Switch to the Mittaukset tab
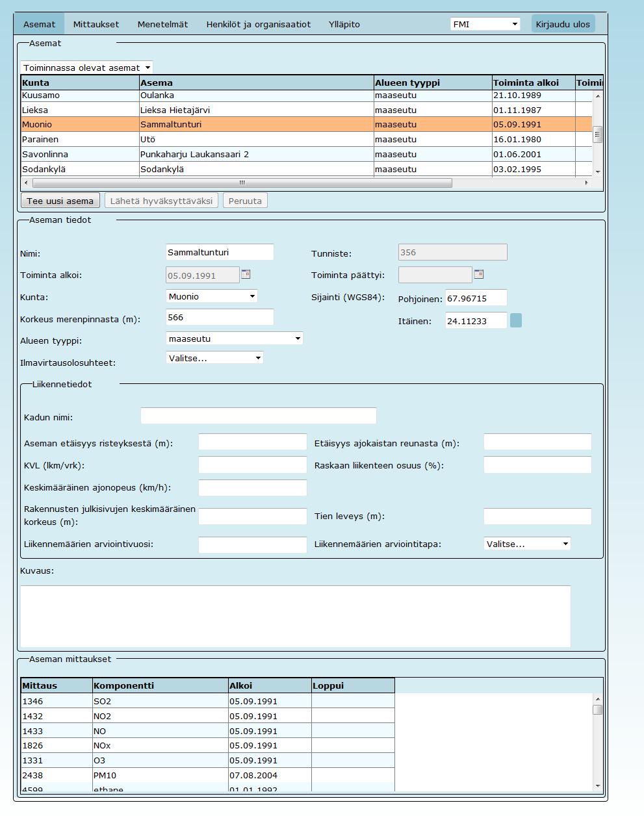 pyautogui.click(x=96, y=24)
